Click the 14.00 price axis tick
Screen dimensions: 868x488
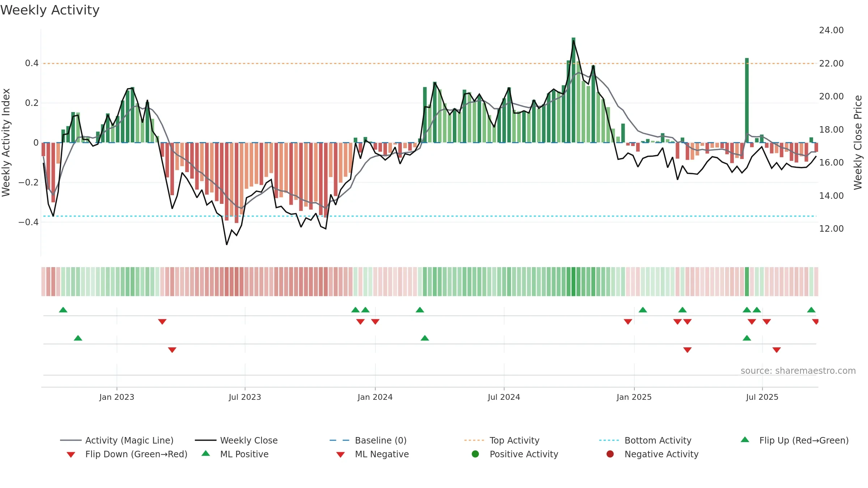[831, 196]
